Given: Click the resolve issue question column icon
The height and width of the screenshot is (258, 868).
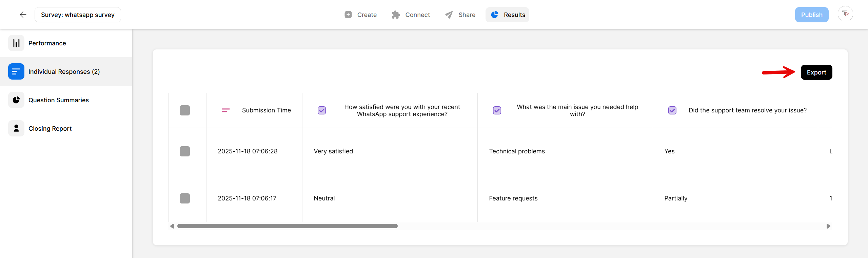Looking at the screenshot, I should [672, 110].
